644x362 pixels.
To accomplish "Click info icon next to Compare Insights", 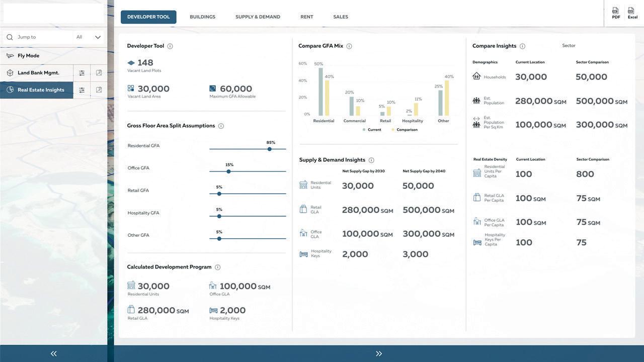I will point(522,46).
